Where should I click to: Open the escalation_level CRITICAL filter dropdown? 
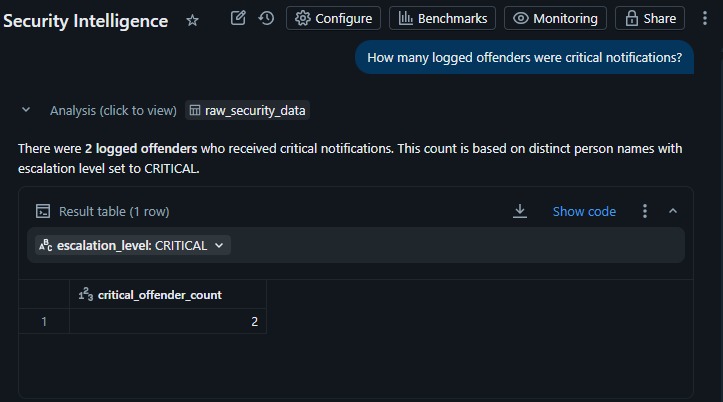pos(133,245)
